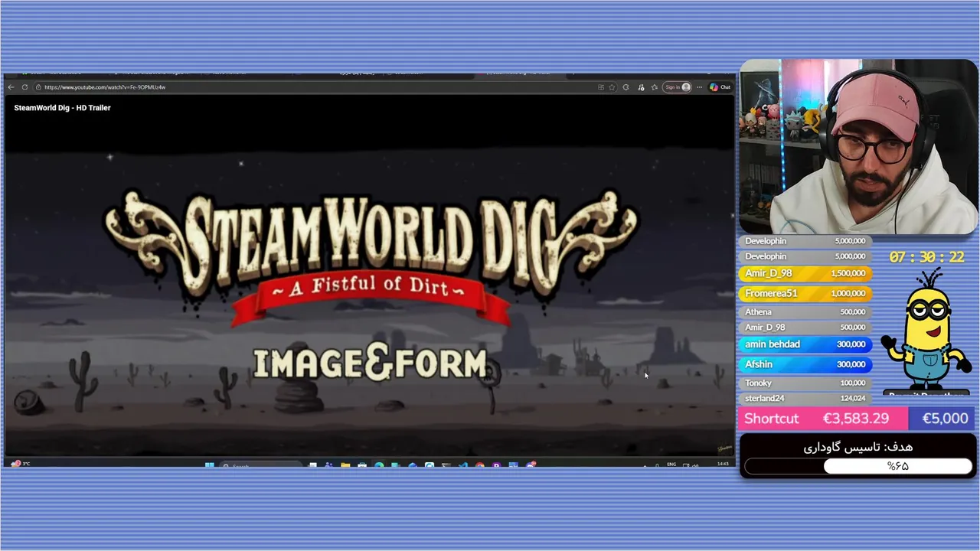Select the Fromerea51 1,000,000 donor row
The height and width of the screenshot is (551, 980).
pyautogui.click(x=805, y=293)
